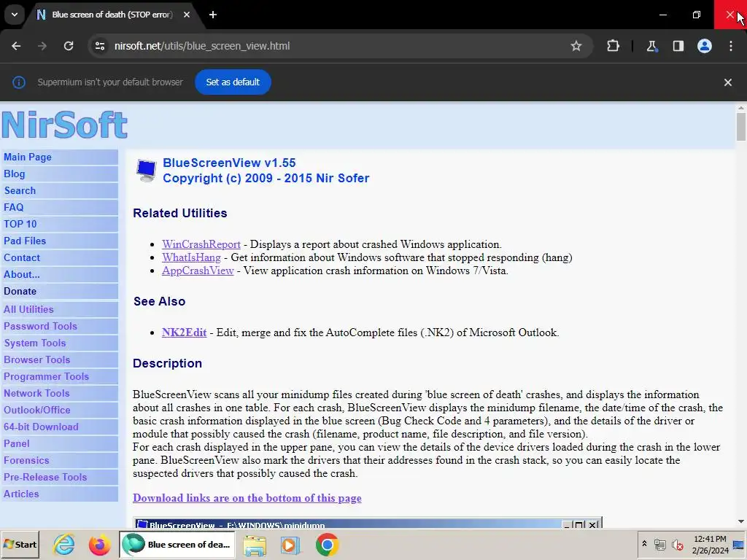This screenshot has width=747, height=560.
Task: Click the forward navigation arrow
Action: pyautogui.click(x=42, y=46)
